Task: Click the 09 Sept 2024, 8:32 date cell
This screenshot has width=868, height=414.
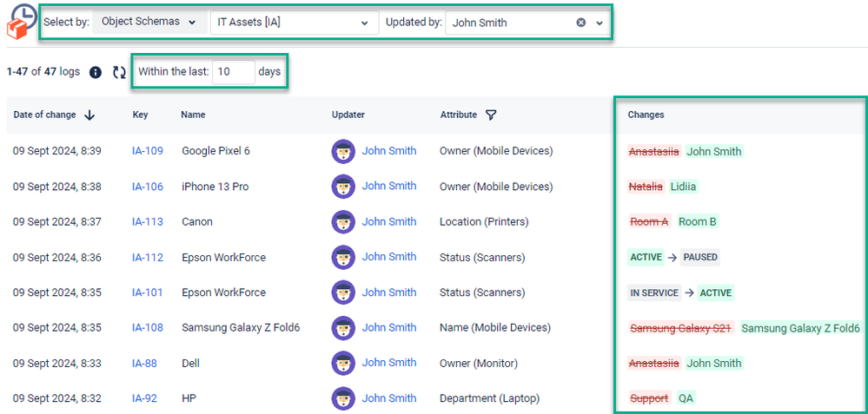Action: point(57,398)
